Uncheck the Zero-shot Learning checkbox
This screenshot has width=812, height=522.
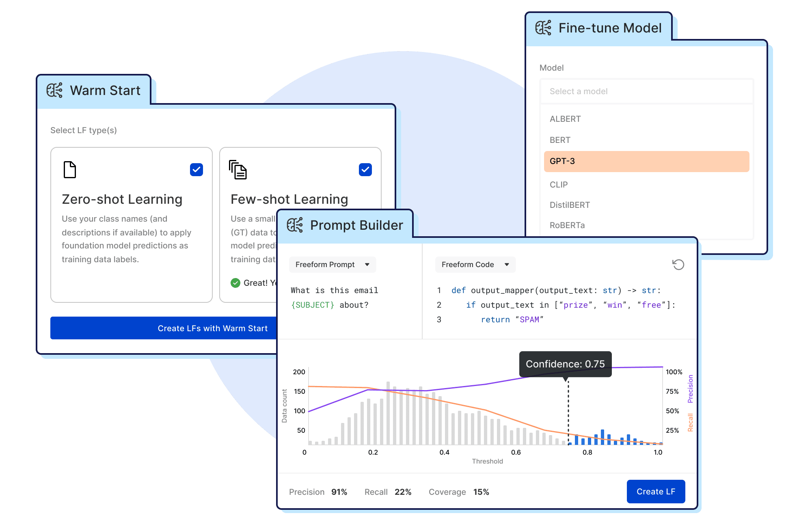pos(197,170)
